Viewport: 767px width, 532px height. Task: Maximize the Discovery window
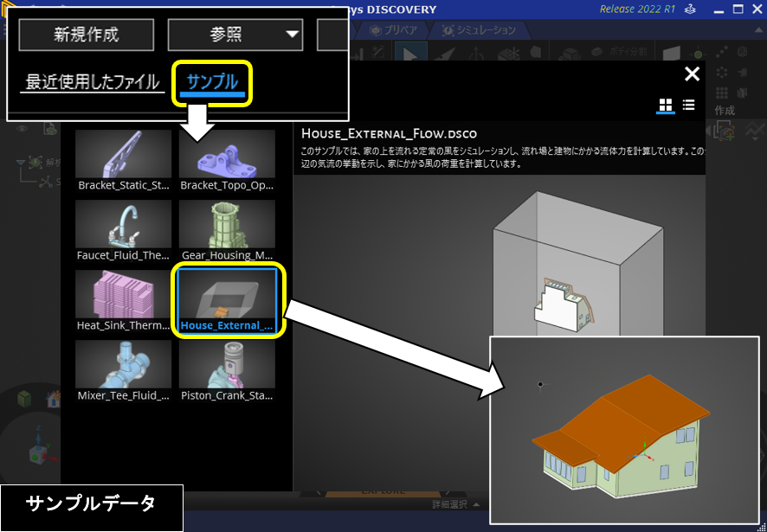(x=738, y=10)
